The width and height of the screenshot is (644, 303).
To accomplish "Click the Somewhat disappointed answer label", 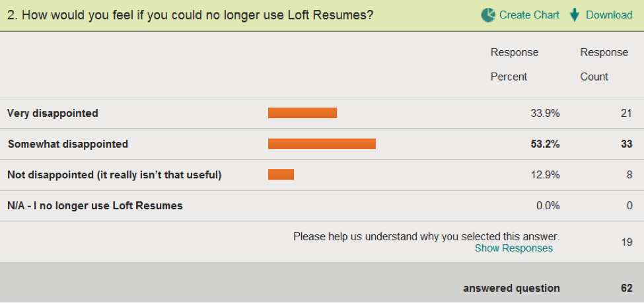I will [x=68, y=144].
